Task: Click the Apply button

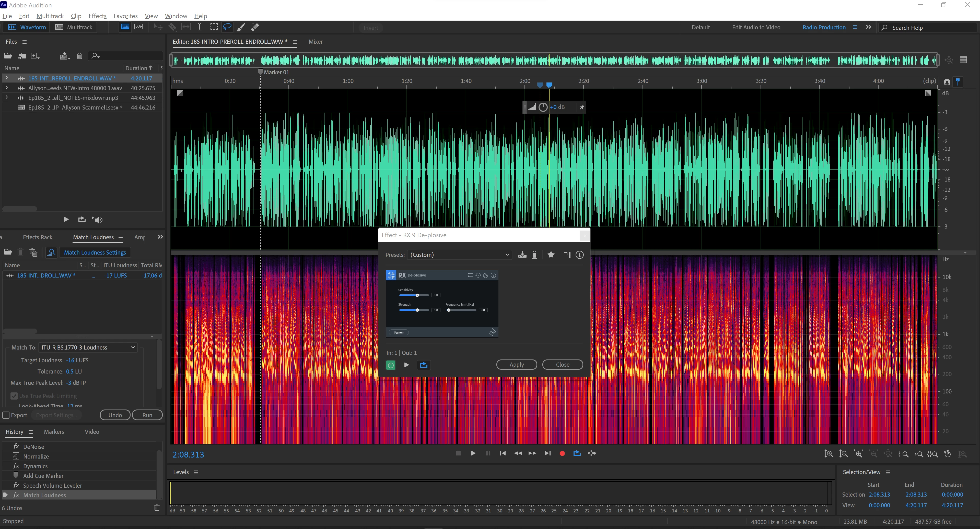Action: [x=516, y=365]
